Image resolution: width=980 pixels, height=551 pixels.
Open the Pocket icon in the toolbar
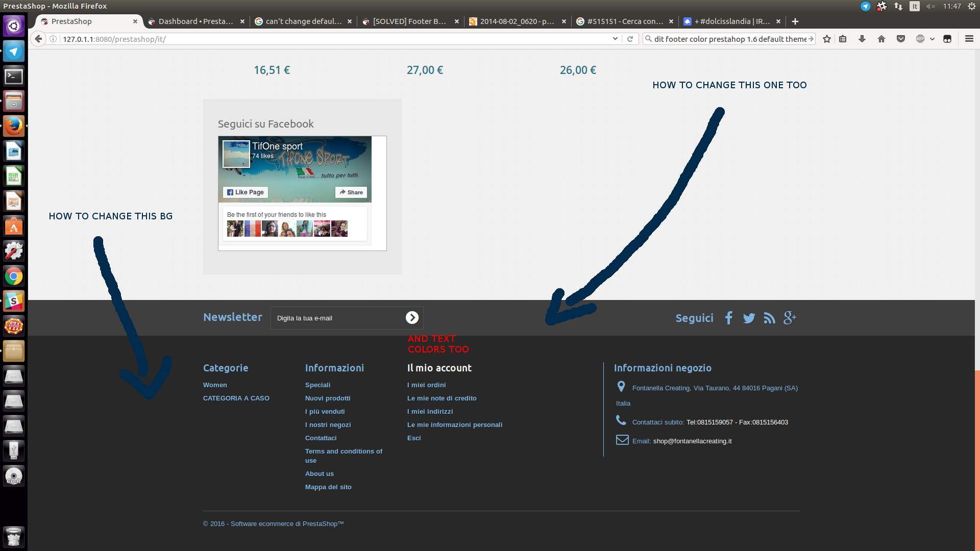point(901,39)
